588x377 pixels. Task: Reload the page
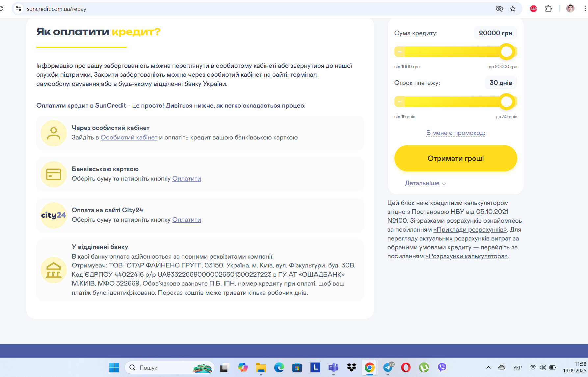tap(2, 9)
